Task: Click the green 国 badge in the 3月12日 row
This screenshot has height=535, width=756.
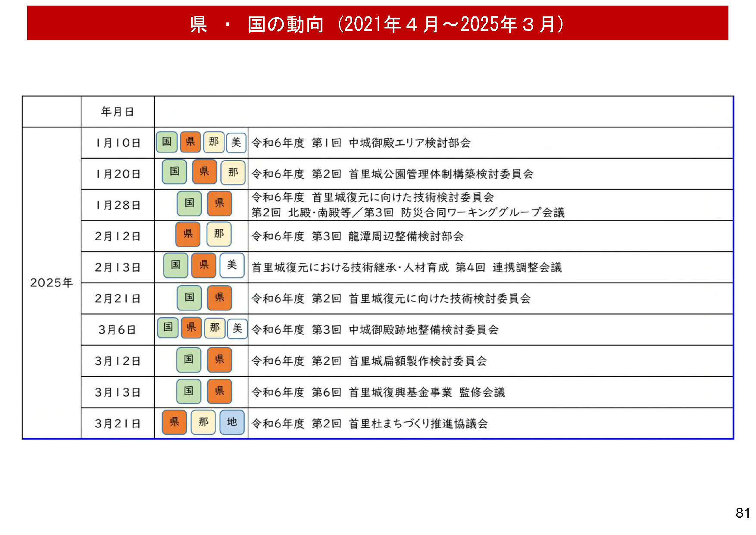Action: (x=189, y=360)
